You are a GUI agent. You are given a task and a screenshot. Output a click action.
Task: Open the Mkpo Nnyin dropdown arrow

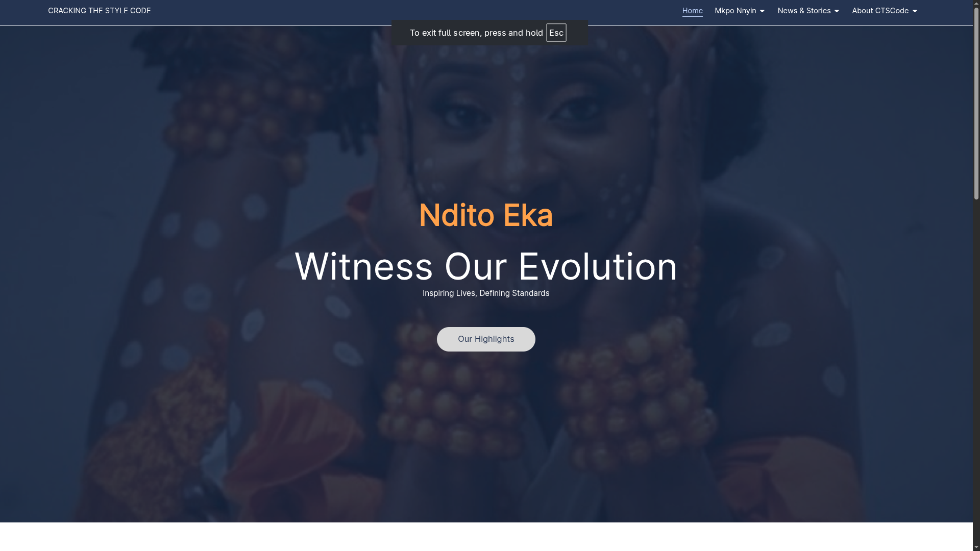pos(762,11)
